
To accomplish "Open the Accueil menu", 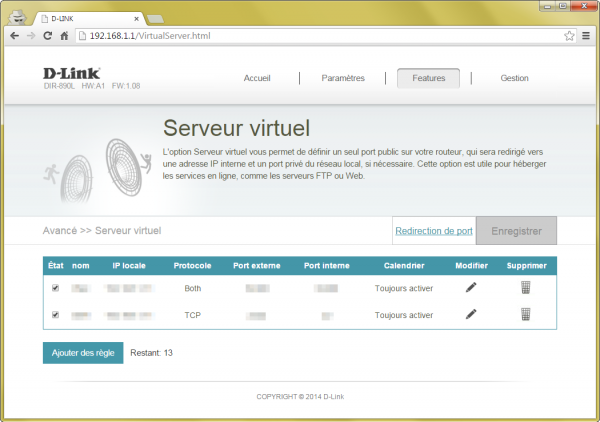I will click(x=257, y=78).
